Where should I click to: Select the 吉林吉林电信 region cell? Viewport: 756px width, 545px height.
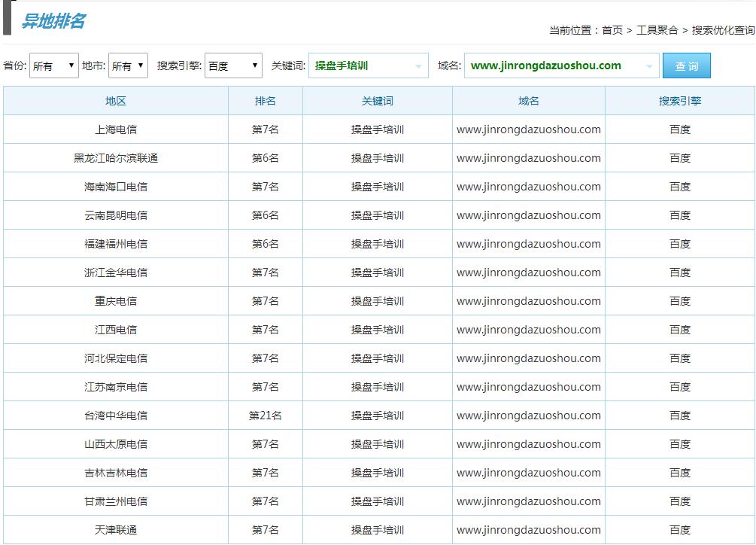(x=116, y=473)
